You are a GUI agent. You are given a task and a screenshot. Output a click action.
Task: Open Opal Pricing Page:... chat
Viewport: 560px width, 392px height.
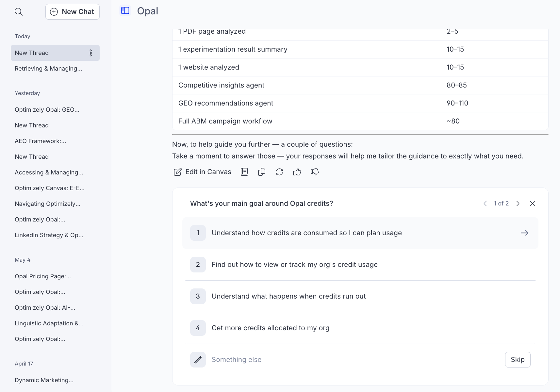point(55,276)
